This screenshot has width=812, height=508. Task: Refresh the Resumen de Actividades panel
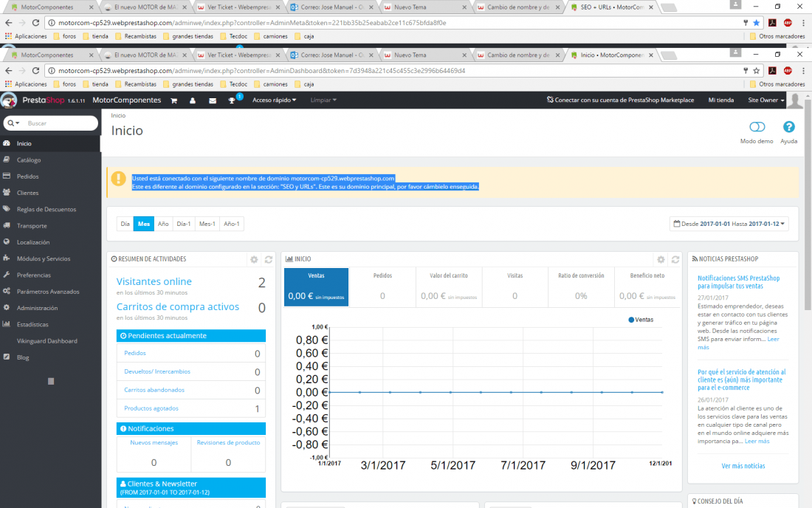(268, 259)
